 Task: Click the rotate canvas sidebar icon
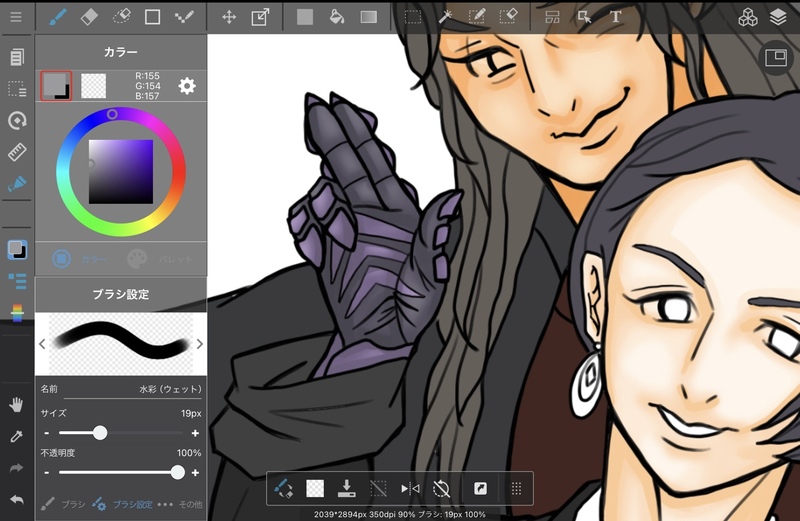(17, 120)
